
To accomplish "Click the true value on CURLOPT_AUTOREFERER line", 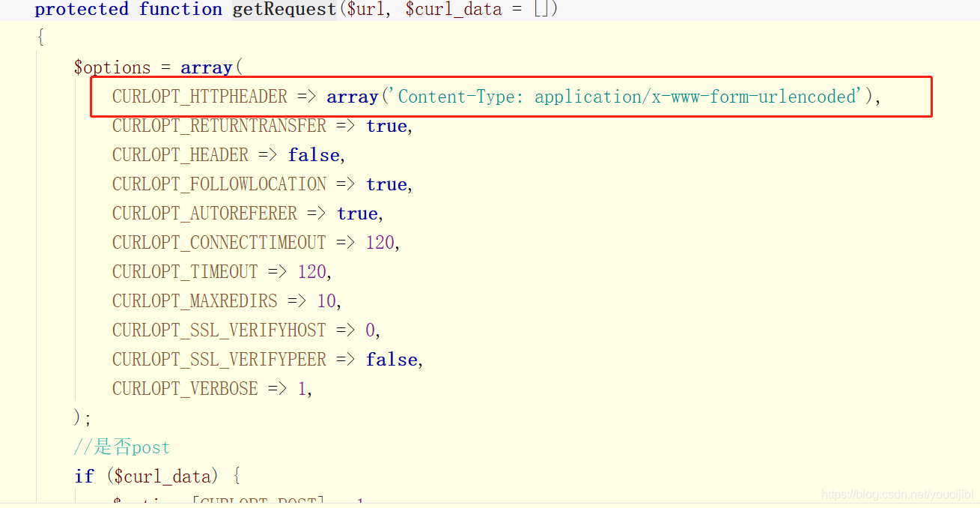I will (x=356, y=214).
